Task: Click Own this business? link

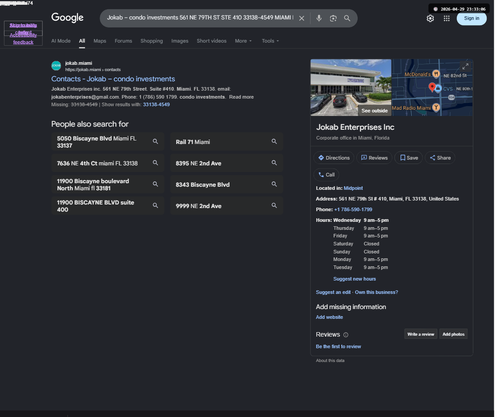Action: coord(376,292)
